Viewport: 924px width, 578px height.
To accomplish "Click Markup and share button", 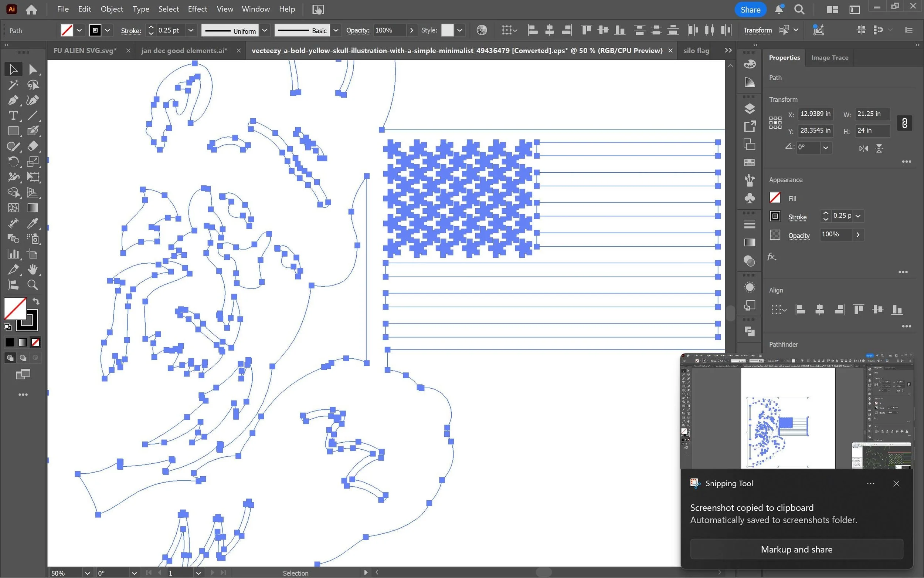I will [796, 549].
